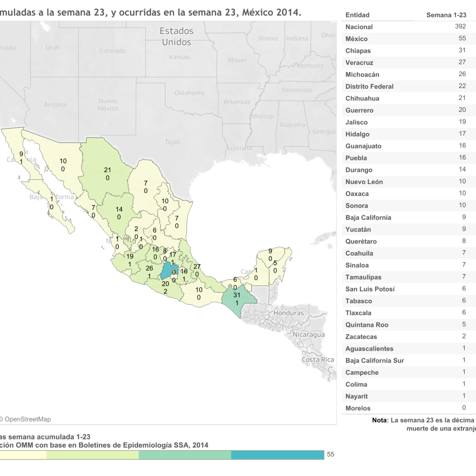The height and width of the screenshot is (476, 476).
Task: Click the Entidad column header
Action: point(357,15)
